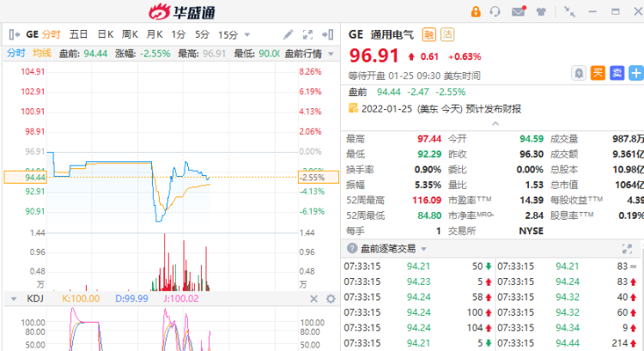Click the K:100.00 indicator value
The image size is (644, 351).
pos(81,299)
